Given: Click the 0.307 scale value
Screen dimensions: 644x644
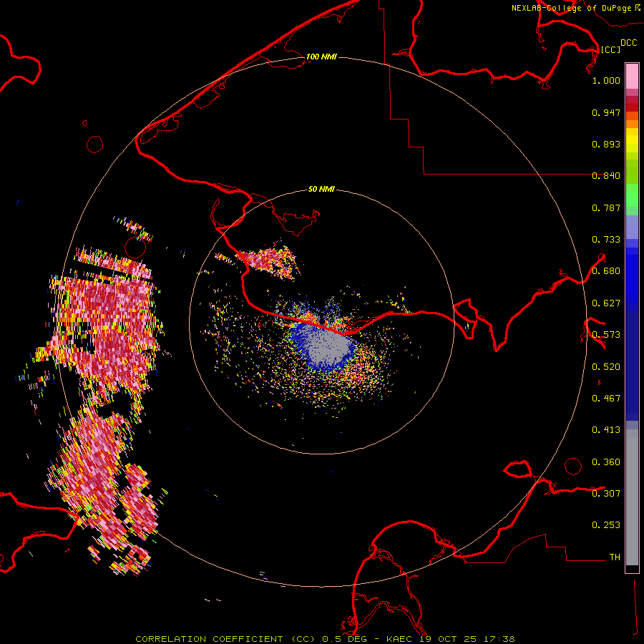Looking at the screenshot, I should pos(606,493).
